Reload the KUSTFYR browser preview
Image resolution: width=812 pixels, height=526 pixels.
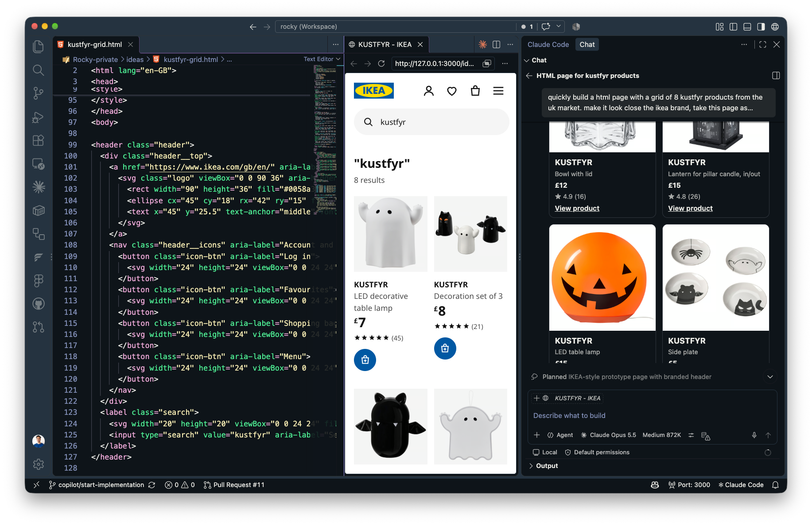tap(381, 64)
